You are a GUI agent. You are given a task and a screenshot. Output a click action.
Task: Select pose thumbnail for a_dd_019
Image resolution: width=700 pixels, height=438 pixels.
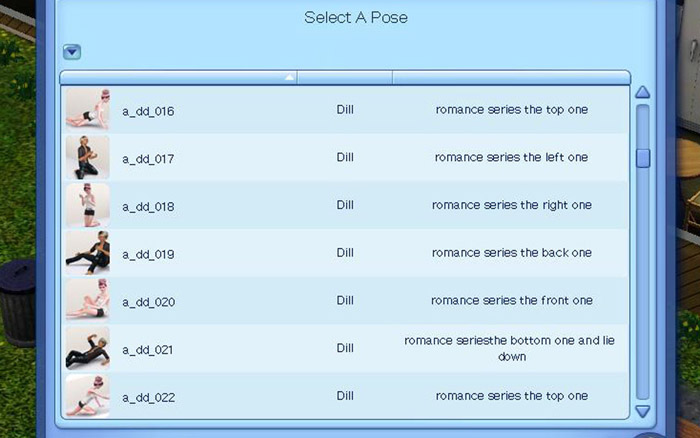point(88,253)
